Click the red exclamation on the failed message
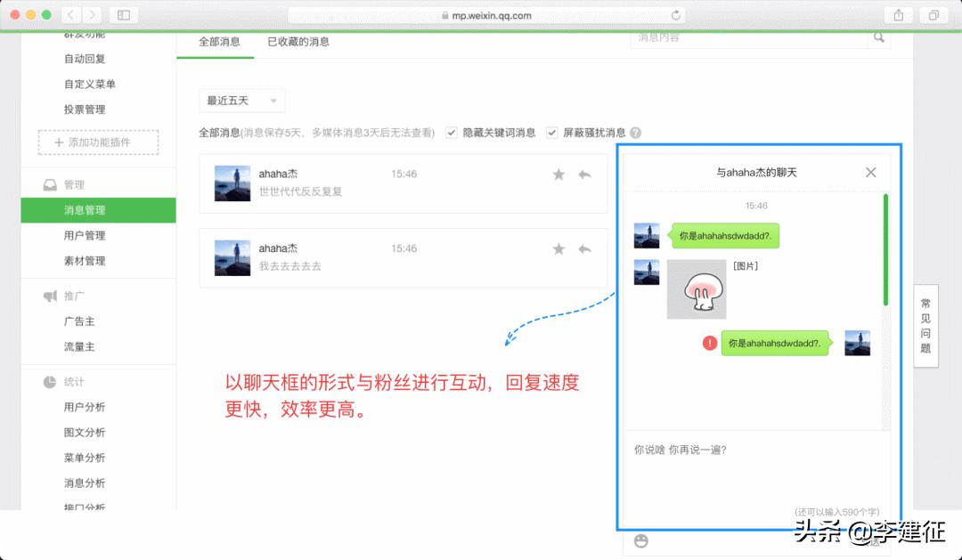Screen dimensions: 962x560 tap(709, 342)
